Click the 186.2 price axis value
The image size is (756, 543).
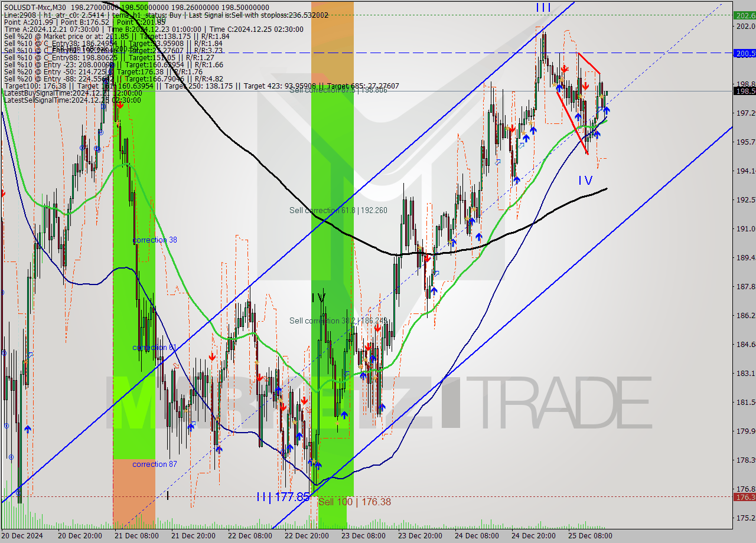[745, 315]
